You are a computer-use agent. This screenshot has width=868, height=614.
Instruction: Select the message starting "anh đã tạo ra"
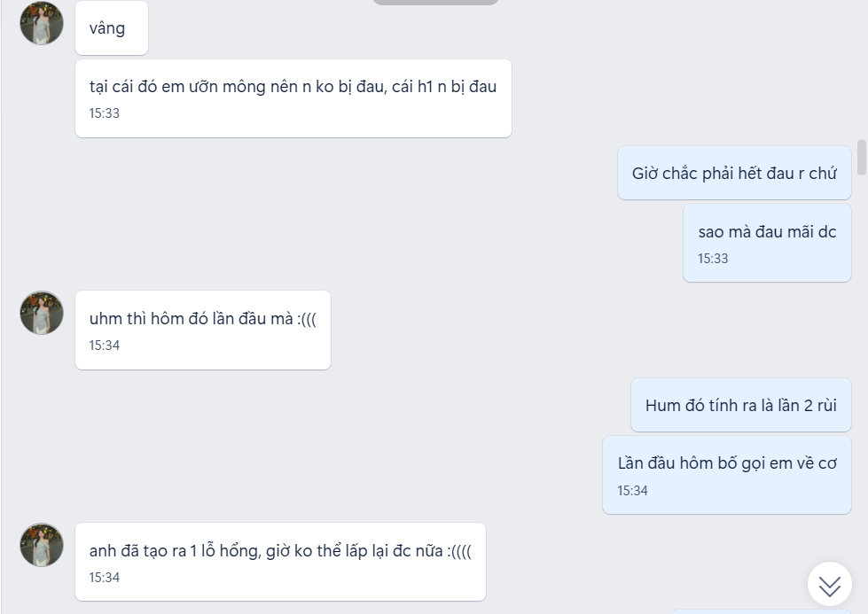tap(281, 562)
